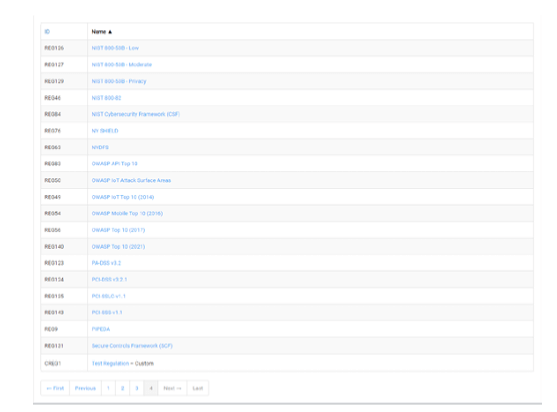The image size is (557, 412).
Task: Jump to the Last page button
Action: [x=198, y=388]
